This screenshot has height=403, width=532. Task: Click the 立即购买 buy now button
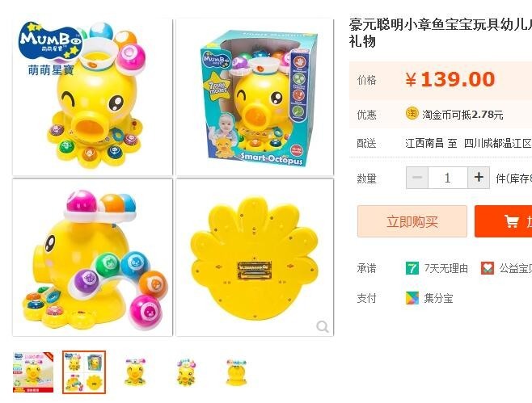tap(412, 221)
